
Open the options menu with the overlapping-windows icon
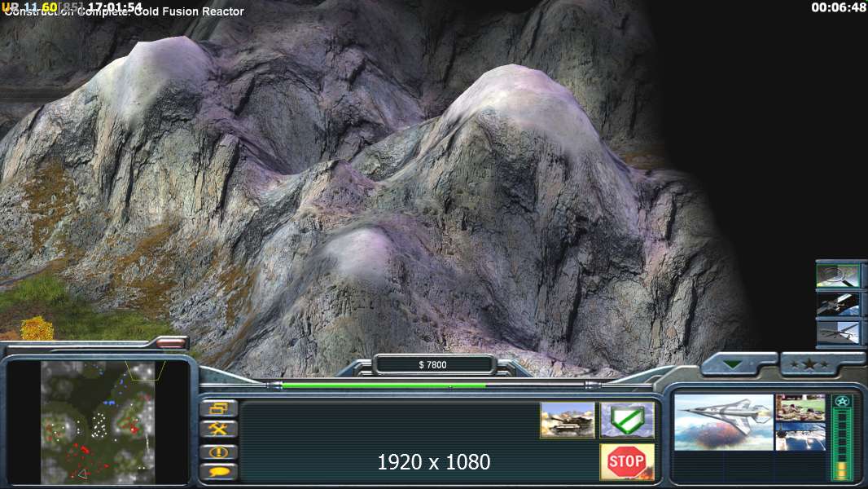[x=219, y=408]
